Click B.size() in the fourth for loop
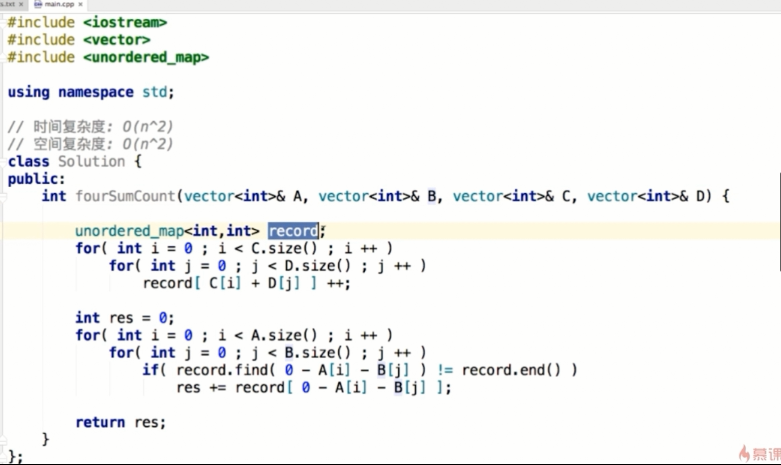The image size is (781, 465). click(318, 353)
